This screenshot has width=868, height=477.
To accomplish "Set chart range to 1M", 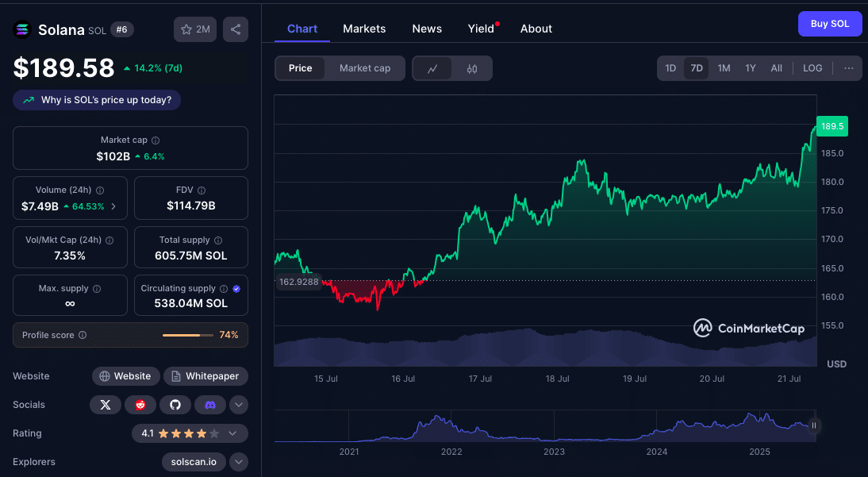I will tap(724, 68).
